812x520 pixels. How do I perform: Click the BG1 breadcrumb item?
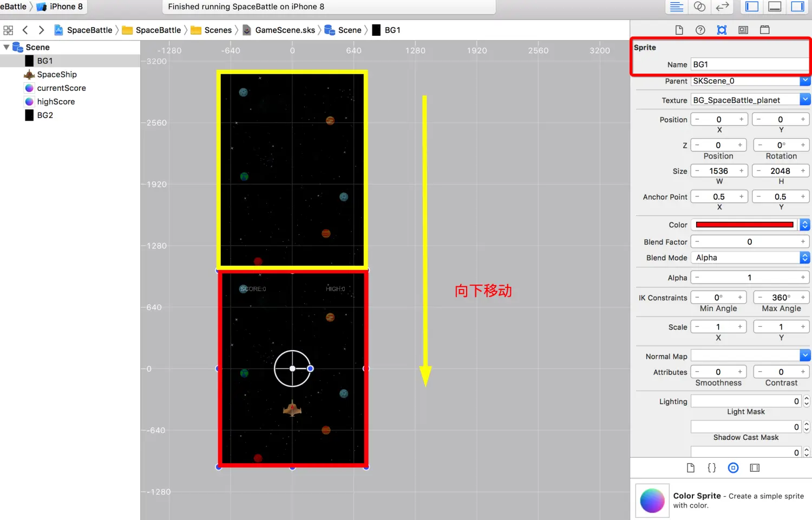(x=387, y=30)
